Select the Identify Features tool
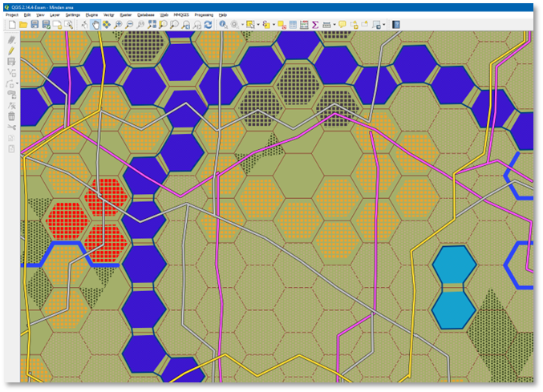543x392 pixels. coord(223,25)
